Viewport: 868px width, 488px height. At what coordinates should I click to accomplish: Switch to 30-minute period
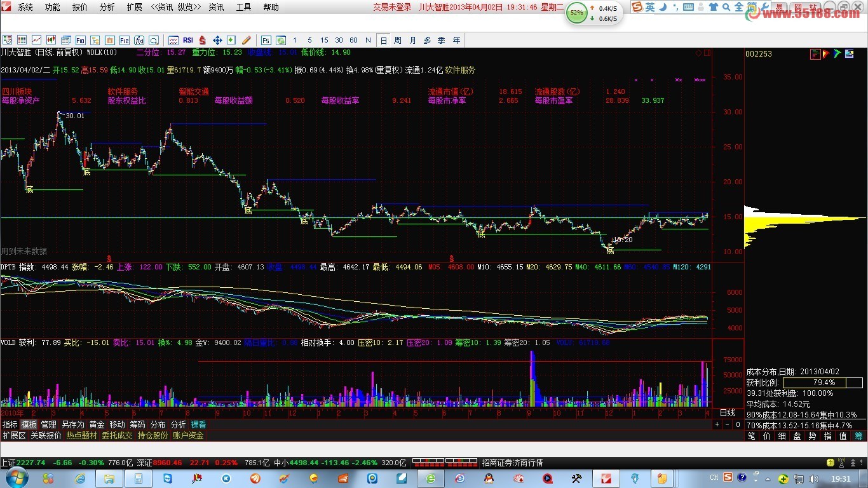[x=339, y=39]
